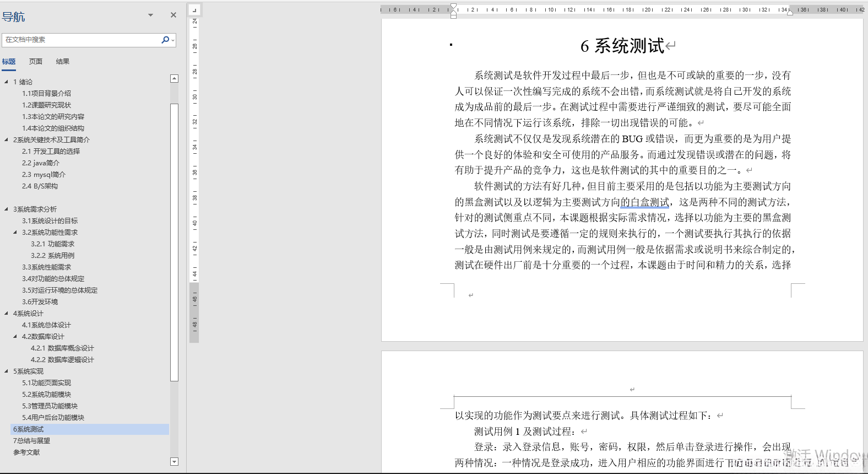Image resolution: width=868 pixels, height=474 pixels.
Task: Go to 3.3系统性能需求 heading
Action: pos(46,267)
